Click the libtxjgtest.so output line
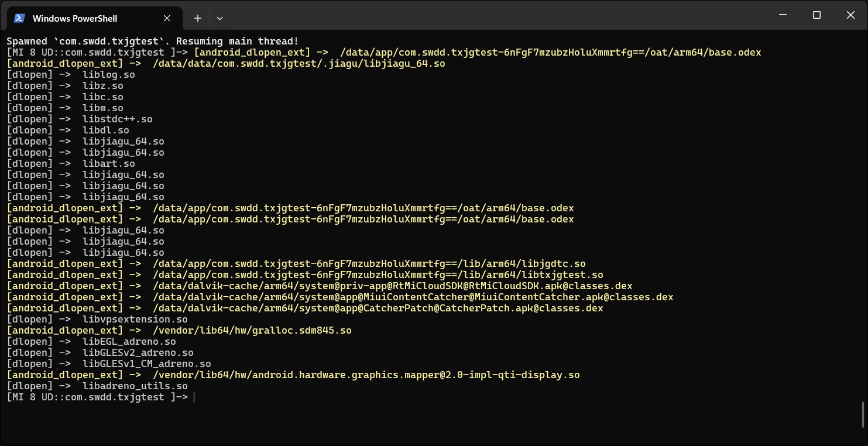This screenshot has height=446, width=868. [x=305, y=275]
